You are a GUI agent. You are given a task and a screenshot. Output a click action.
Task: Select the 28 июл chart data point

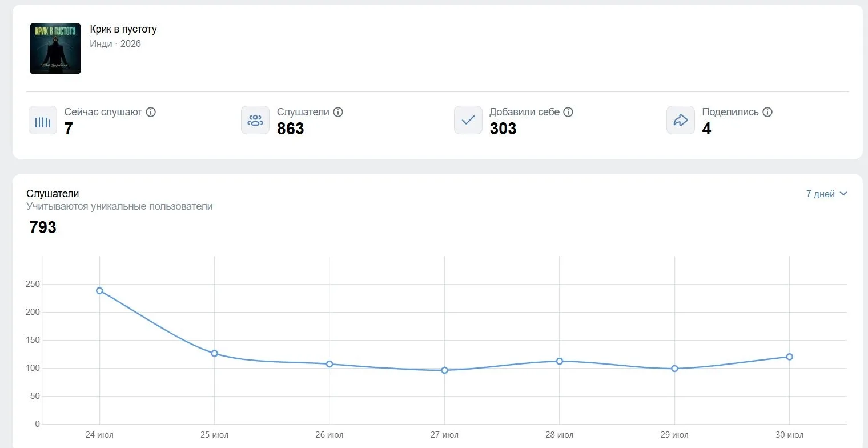point(560,361)
